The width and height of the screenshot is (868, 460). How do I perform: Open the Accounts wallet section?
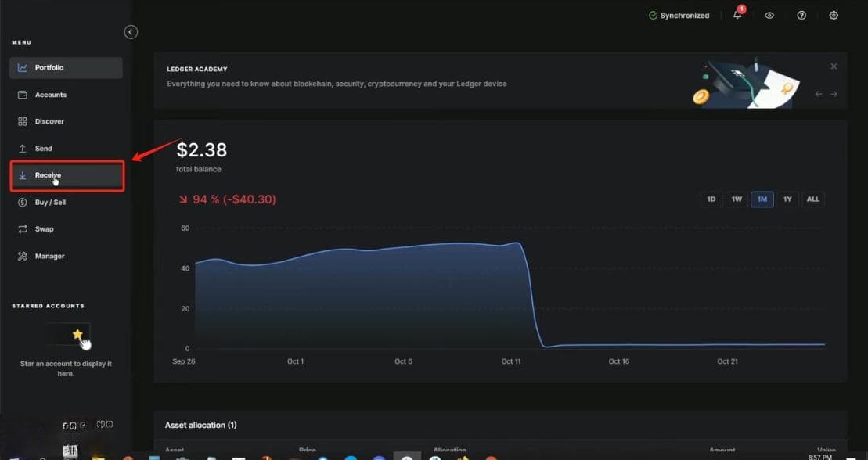66,95
